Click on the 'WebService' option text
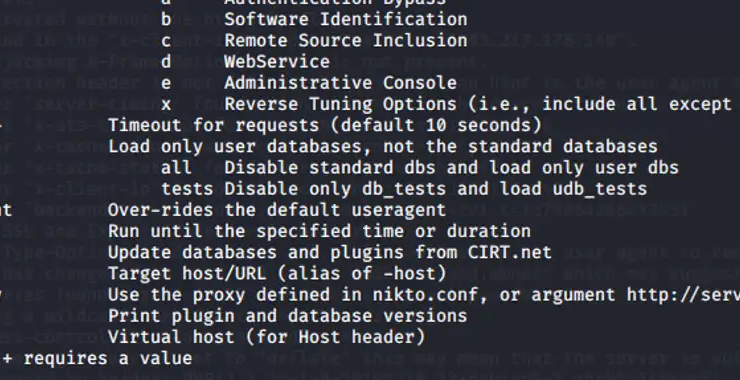Image resolution: width=740 pixels, height=380 pixels. point(277,62)
